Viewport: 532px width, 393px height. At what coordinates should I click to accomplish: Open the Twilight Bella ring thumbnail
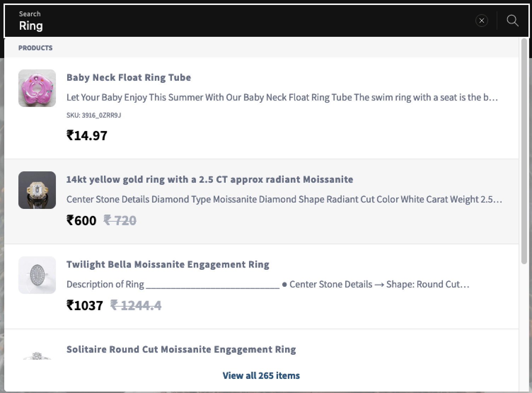point(37,275)
